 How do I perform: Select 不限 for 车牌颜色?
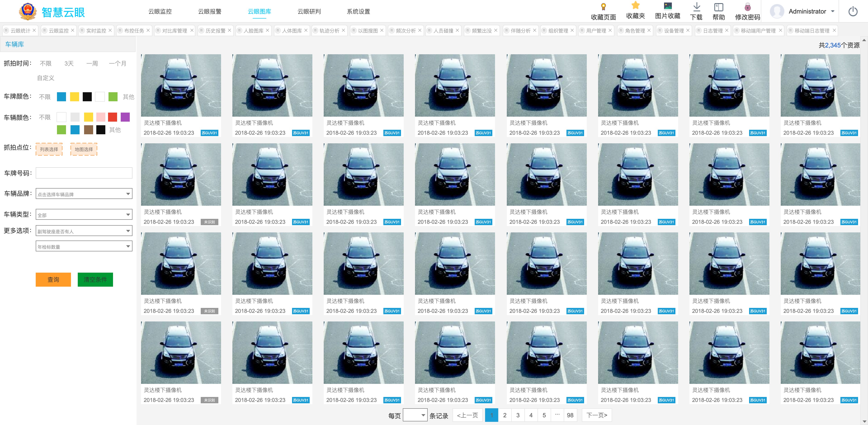(45, 97)
